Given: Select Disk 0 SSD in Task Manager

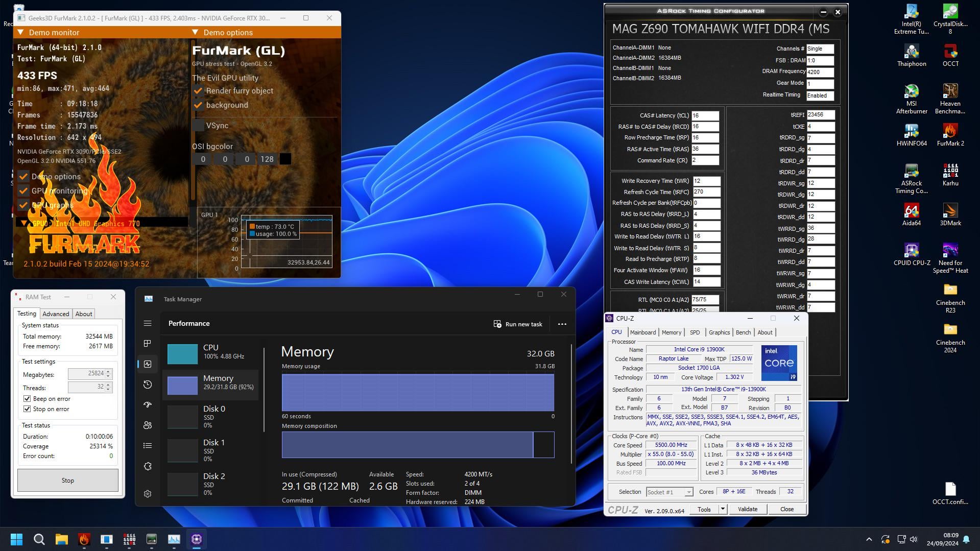Looking at the screenshot, I should (210, 417).
